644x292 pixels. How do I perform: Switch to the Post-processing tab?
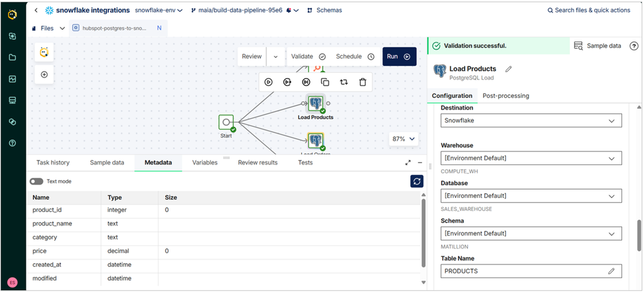506,95
